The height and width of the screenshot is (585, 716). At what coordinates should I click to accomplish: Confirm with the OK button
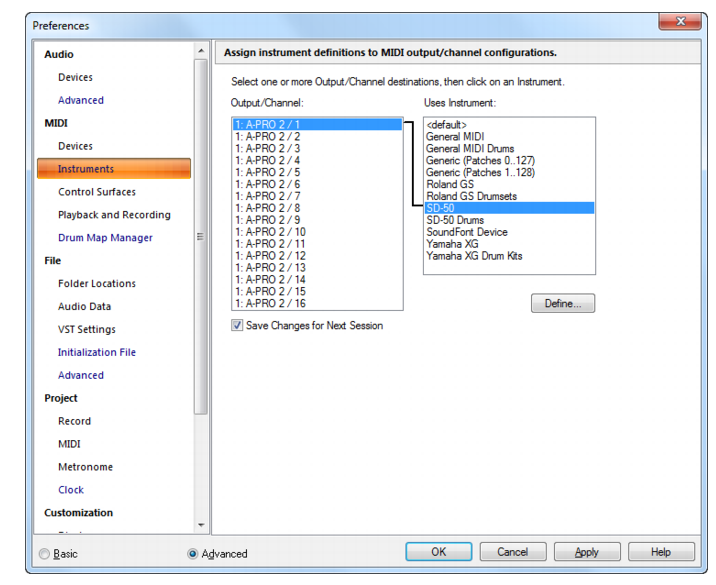pos(439,552)
